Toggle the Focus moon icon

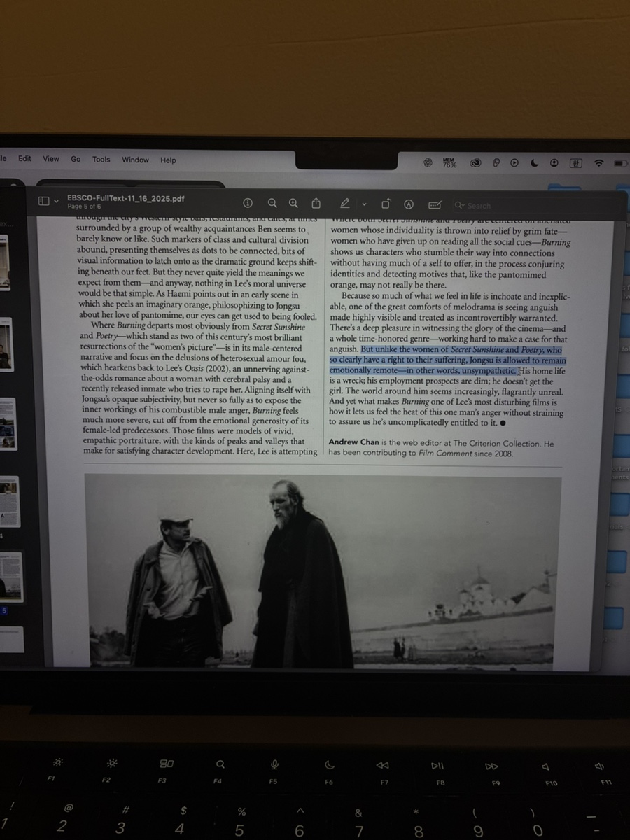[534, 162]
